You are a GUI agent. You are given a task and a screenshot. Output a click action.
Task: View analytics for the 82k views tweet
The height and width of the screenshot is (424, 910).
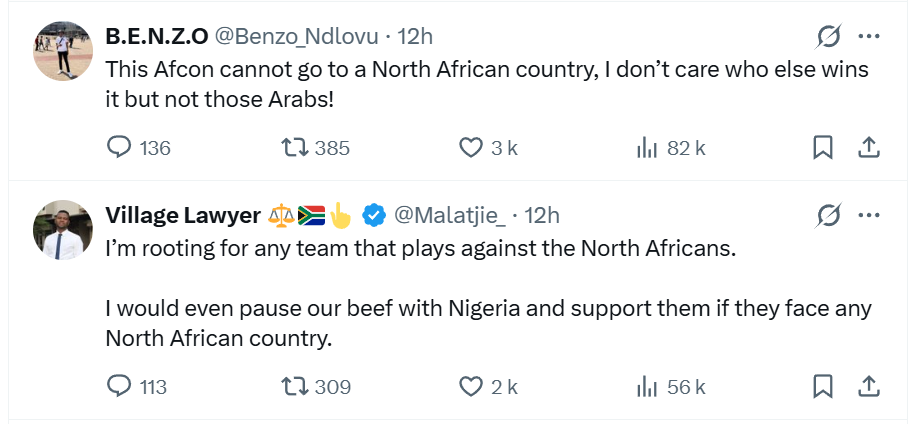click(x=647, y=148)
